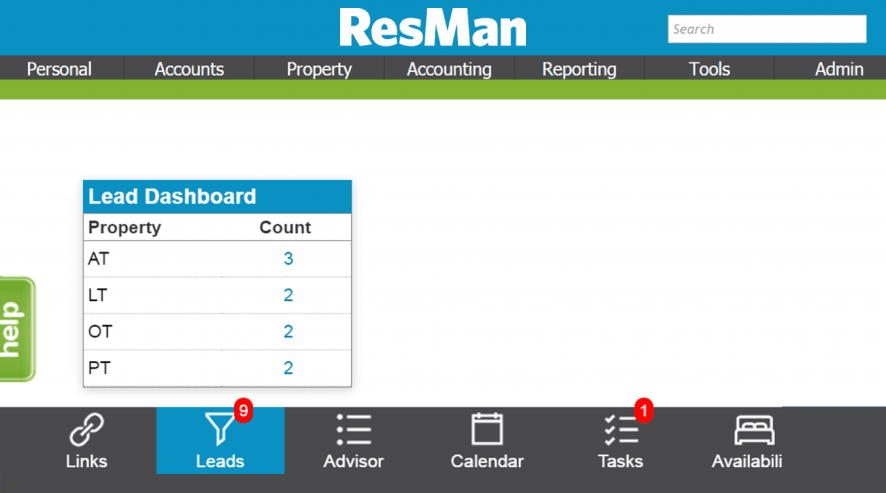Click the red 9 badge on Leads

pyautogui.click(x=244, y=410)
